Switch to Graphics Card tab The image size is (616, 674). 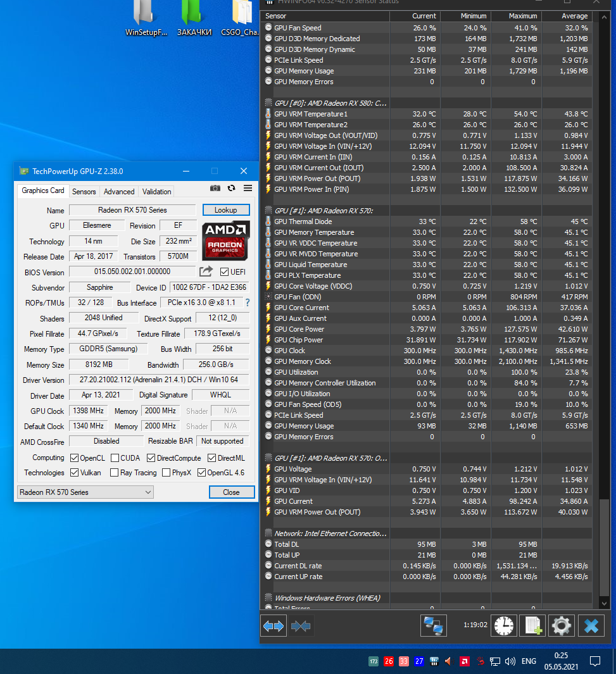click(43, 190)
